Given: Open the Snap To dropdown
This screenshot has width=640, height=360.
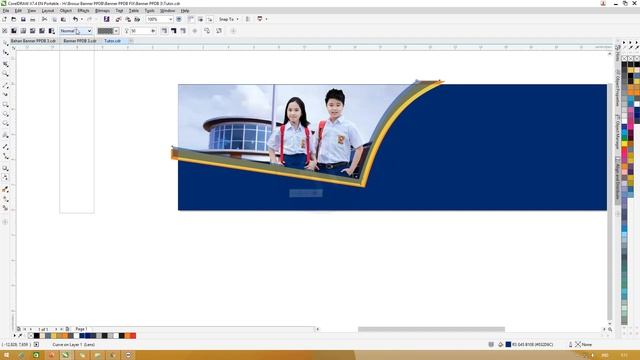Looking at the screenshot, I should click(x=229, y=19).
